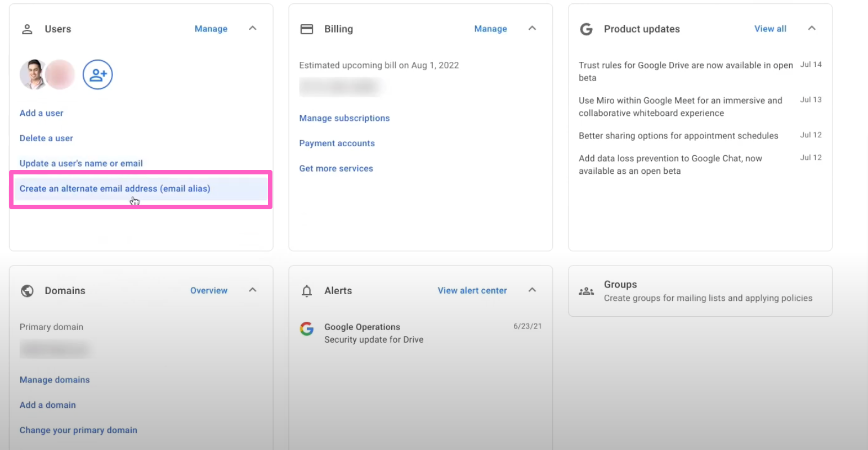The image size is (868, 450).
Task: Click the Users person icon
Action: [x=27, y=29]
